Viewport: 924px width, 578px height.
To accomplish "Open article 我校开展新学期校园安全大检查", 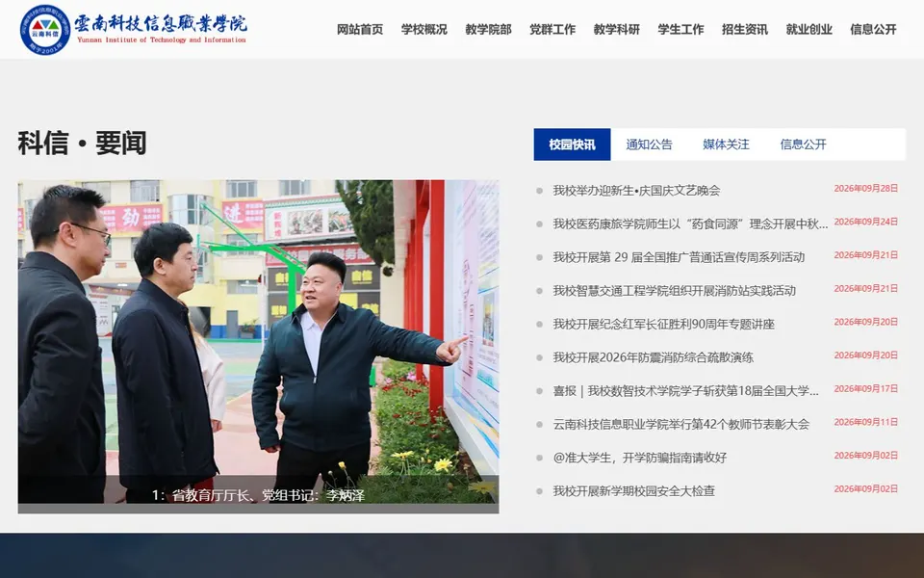I will pyautogui.click(x=633, y=491).
